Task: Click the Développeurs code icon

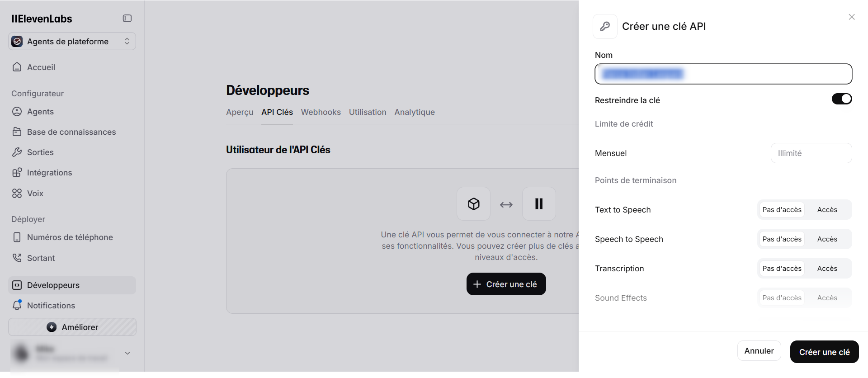Action: pyautogui.click(x=17, y=285)
